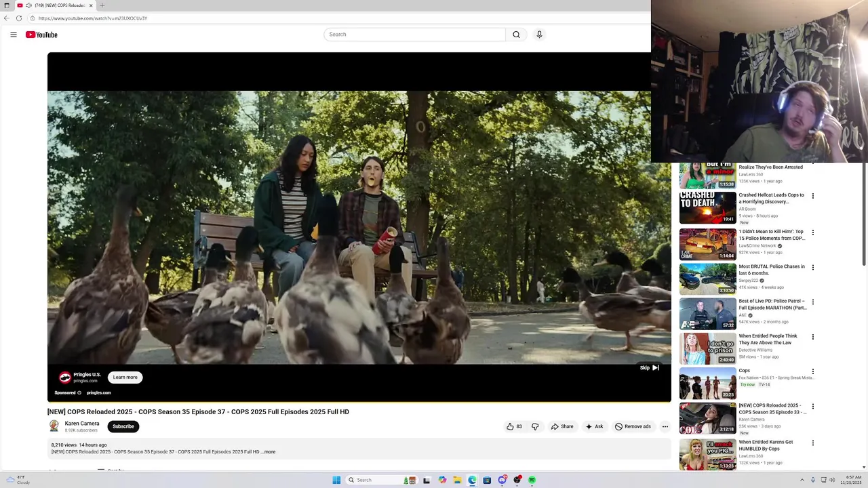The width and height of the screenshot is (868, 488).
Task: Open Entitled Karens Get HUMBLED video
Action: (x=766, y=445)
